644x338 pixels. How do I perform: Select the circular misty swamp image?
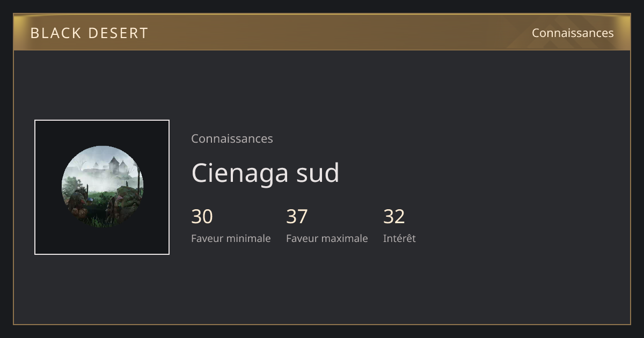(103, 187)
